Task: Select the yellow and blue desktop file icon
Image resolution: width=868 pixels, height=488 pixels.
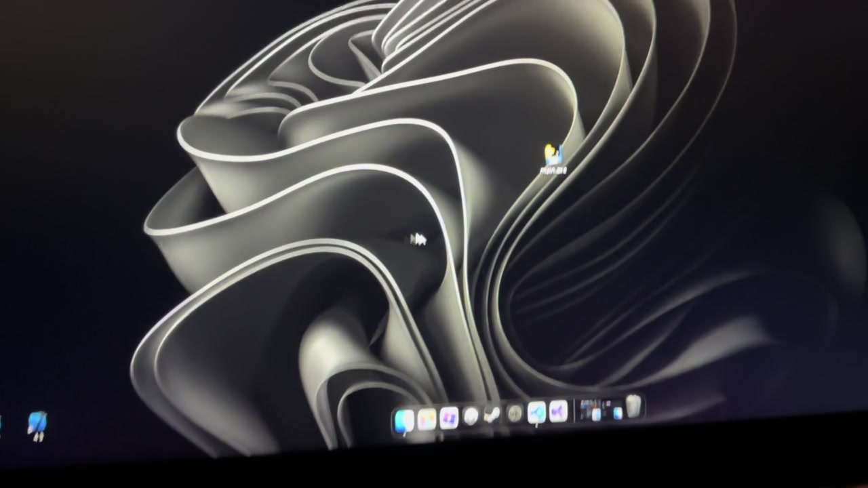Action: pos(553,155)
